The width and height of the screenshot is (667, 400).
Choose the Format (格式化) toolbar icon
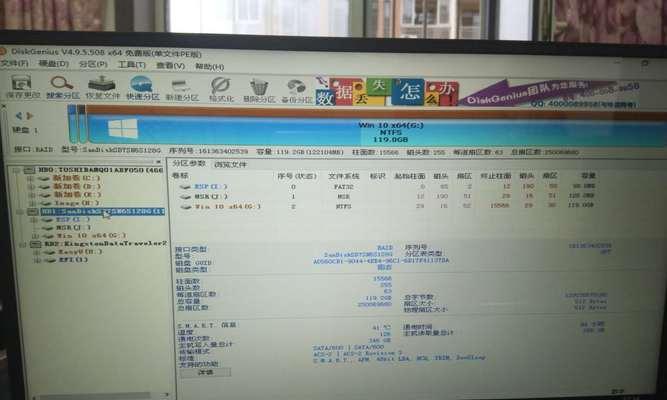tap(221, 88)
